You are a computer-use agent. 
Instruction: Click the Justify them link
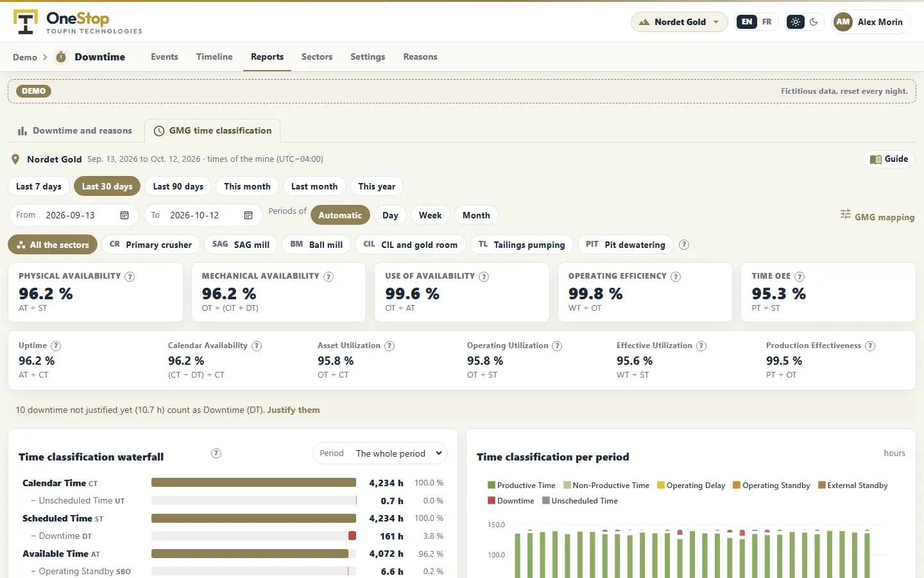point(294,410)
